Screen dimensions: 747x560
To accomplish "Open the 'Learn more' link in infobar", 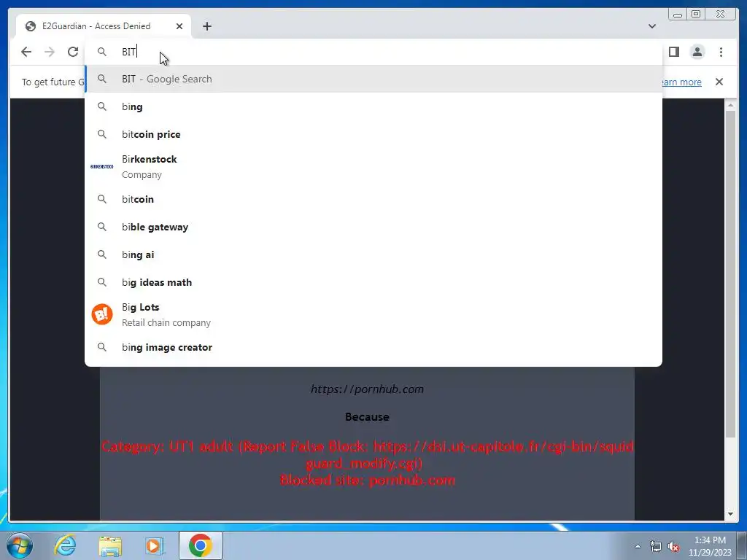I will 681,82.
